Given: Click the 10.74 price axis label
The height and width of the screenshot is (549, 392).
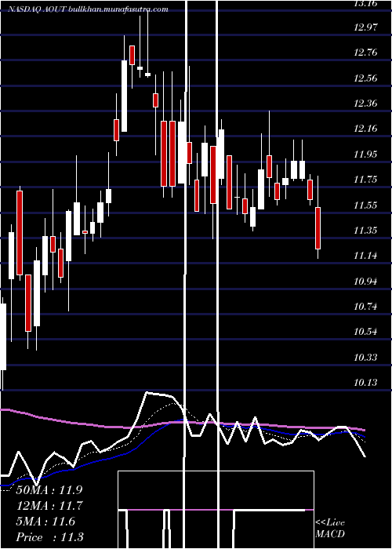Looking at the screenshot, I should click(x=365, y=307).
